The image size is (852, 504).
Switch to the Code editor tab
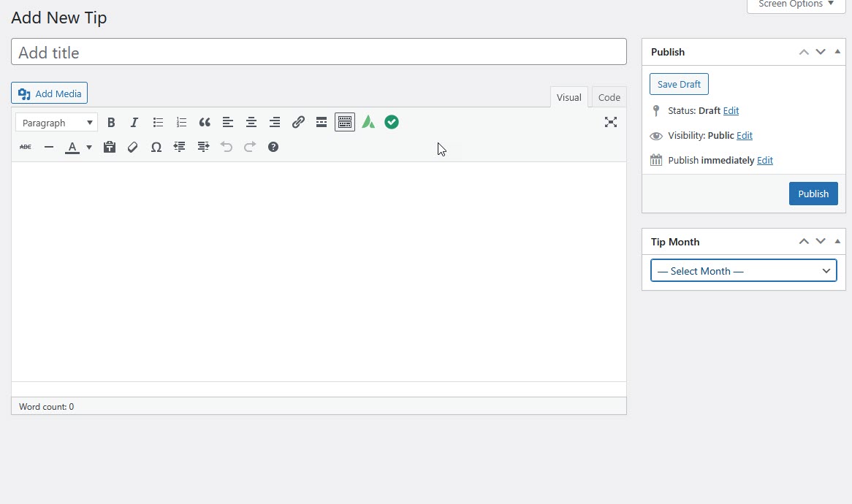[609, 96]
